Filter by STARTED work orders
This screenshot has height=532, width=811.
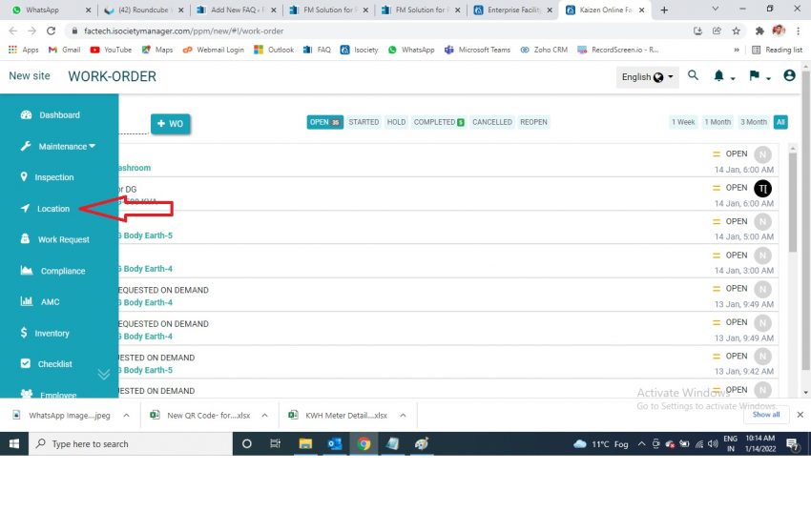[364, 122]
